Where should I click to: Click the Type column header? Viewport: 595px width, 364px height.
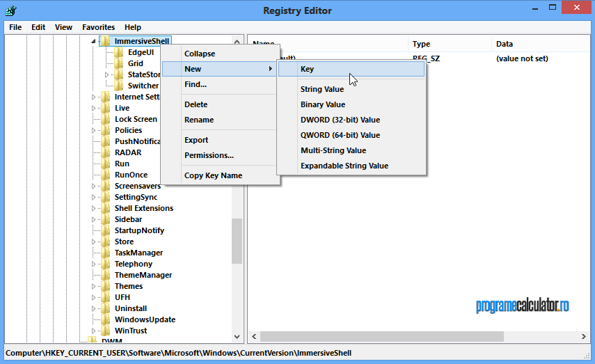[x=450, y=44]
